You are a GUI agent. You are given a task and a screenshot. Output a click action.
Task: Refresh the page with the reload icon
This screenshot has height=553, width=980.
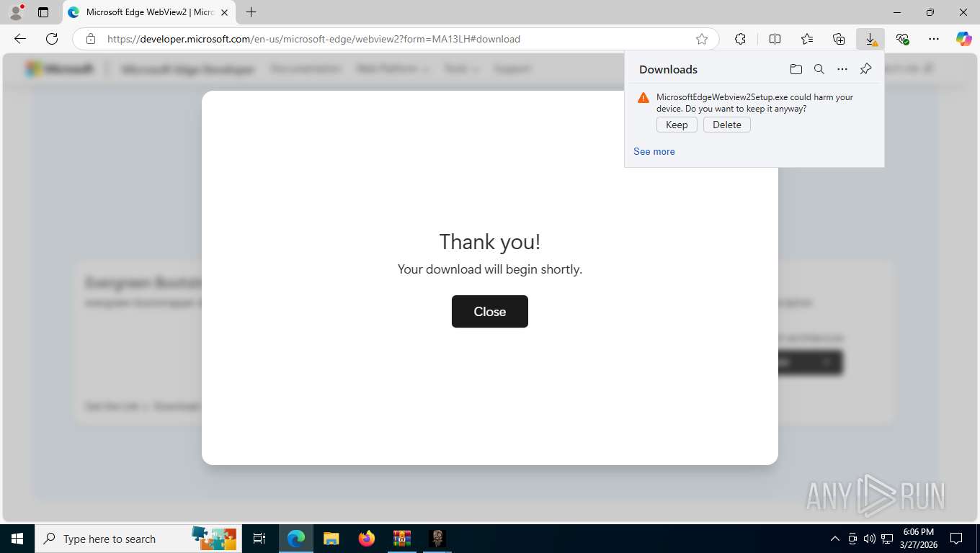click(51, 39)
